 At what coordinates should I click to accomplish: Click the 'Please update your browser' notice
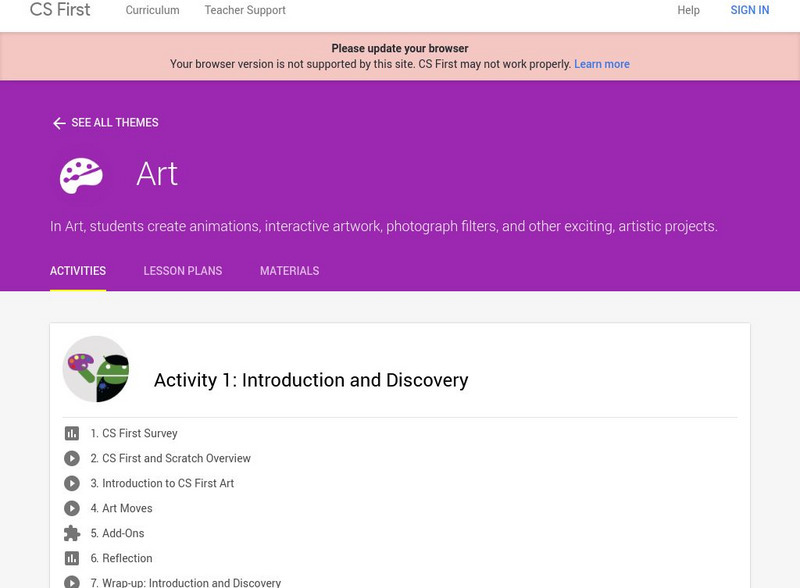400,48
